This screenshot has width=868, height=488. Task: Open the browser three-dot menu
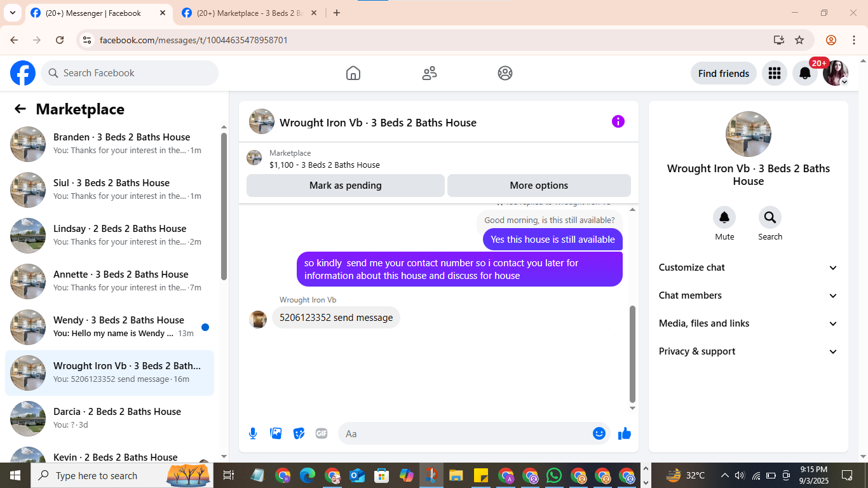(x=853, y=40)
